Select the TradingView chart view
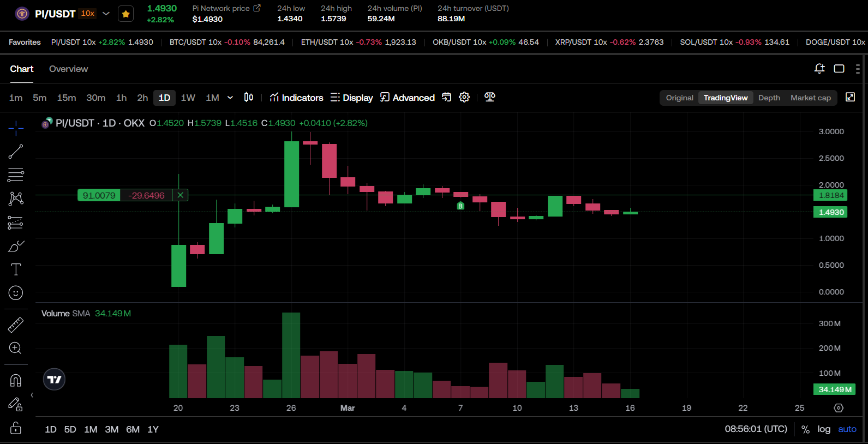Screen dimensions: 868x444 [726, 98]
